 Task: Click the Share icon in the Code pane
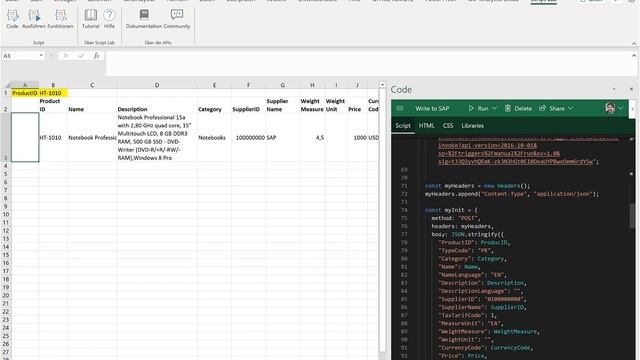542,108
